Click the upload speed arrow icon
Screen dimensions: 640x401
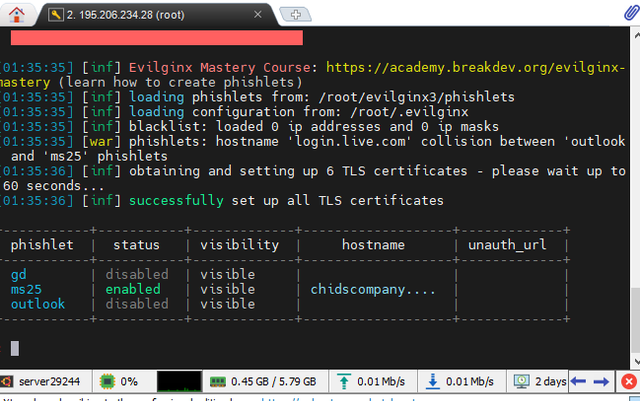(344, 381)
